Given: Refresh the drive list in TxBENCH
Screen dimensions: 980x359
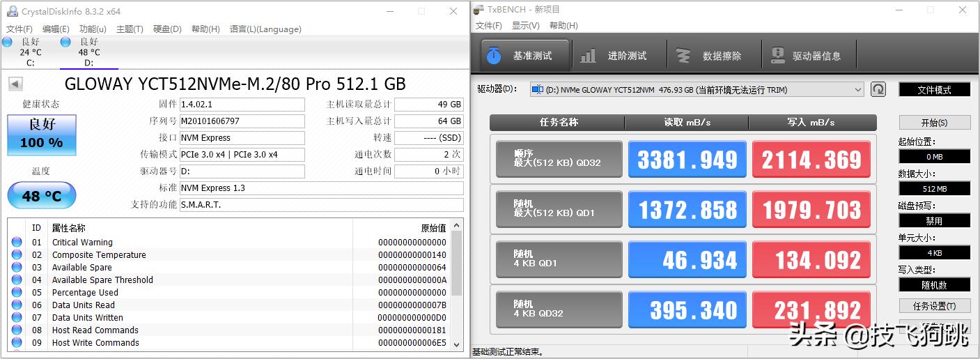Looking at the screenshot, I should pyautogui.click(x=878, y=89).
